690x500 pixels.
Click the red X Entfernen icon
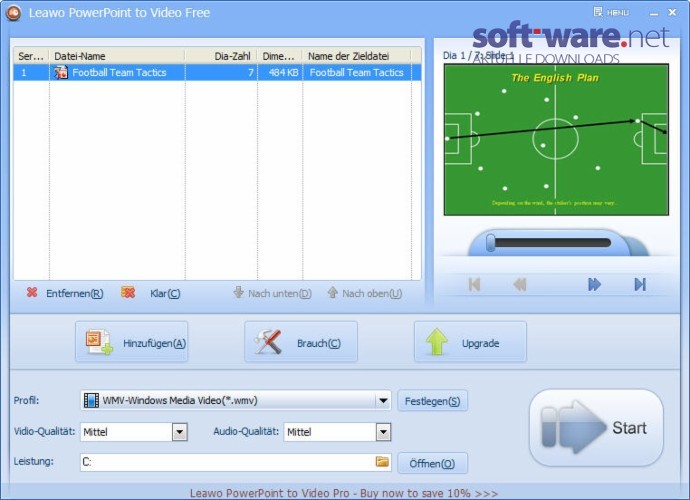[x=32, y=292]
